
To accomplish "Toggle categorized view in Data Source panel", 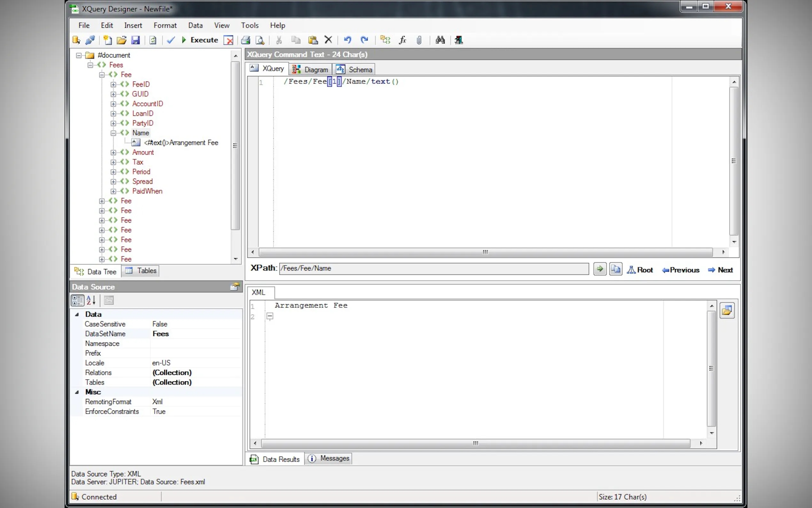I will 77,300.
